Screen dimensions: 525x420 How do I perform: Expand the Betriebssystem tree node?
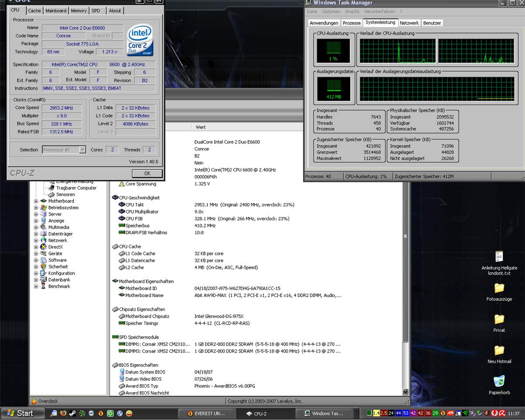coord(36,208)
